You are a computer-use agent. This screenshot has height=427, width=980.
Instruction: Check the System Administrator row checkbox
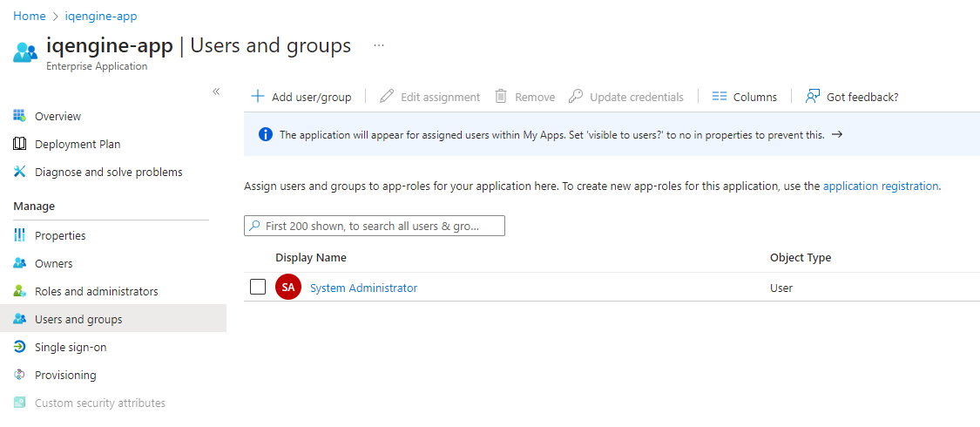tap(258, 287)
